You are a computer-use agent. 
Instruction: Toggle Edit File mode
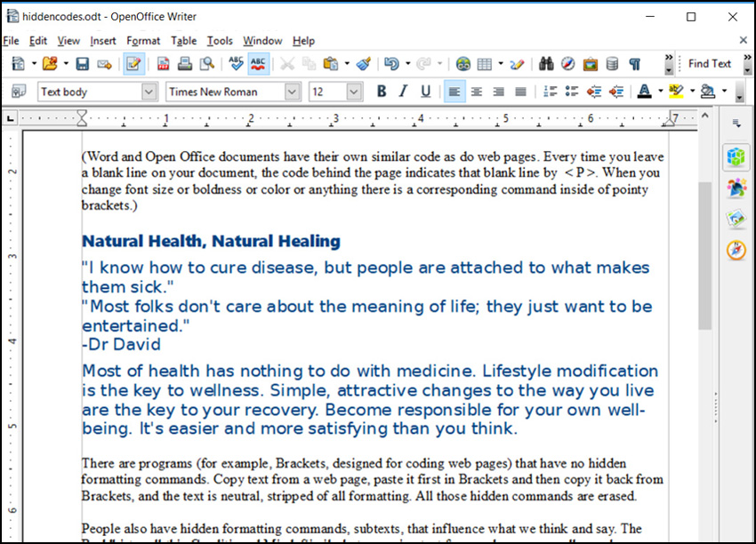click(133, 64)
